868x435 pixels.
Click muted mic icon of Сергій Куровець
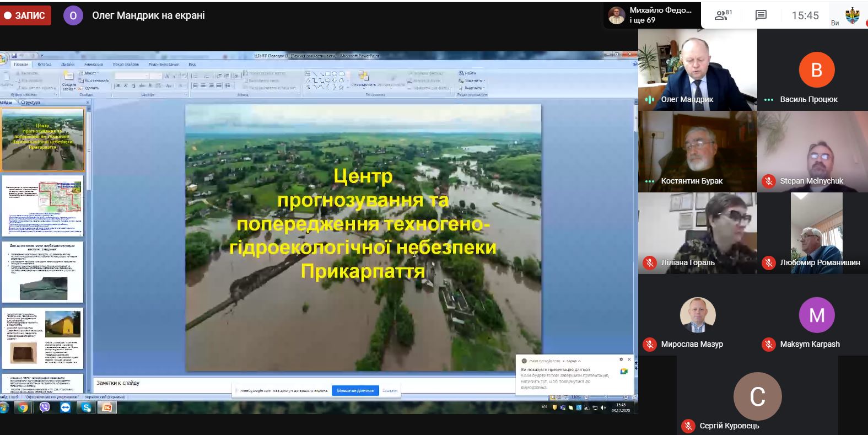(688, 426)
